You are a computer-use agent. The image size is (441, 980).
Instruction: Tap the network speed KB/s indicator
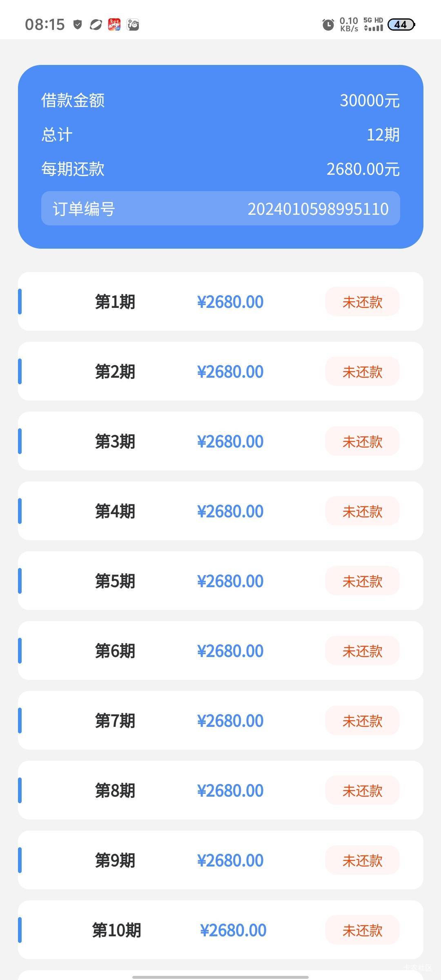tap(349, 24)
